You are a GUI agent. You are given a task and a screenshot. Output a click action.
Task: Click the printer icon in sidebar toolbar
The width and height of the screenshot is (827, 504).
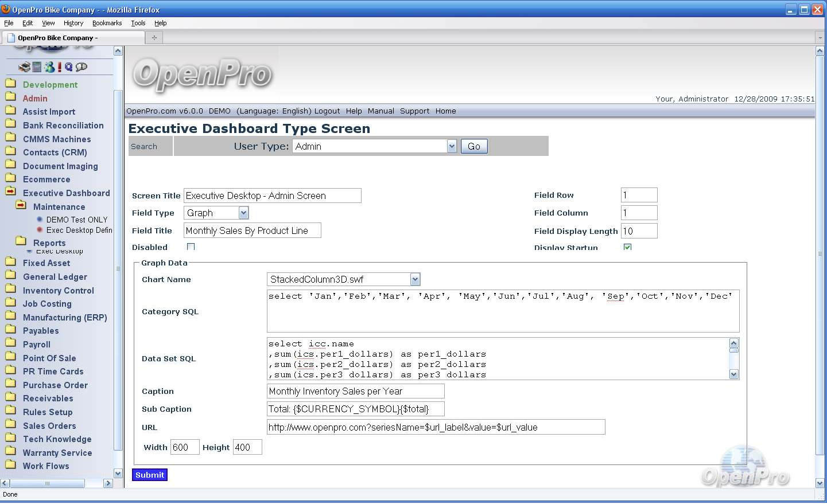(24, 67)
